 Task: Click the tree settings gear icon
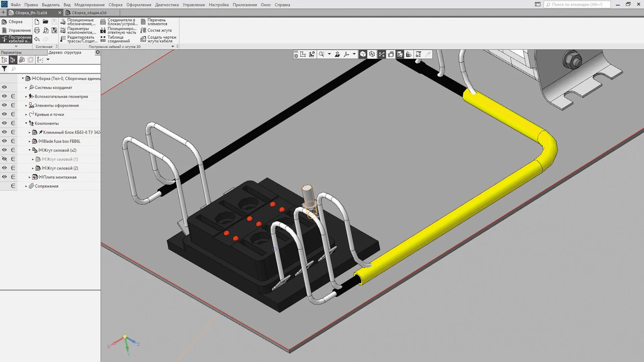(98, 52)
